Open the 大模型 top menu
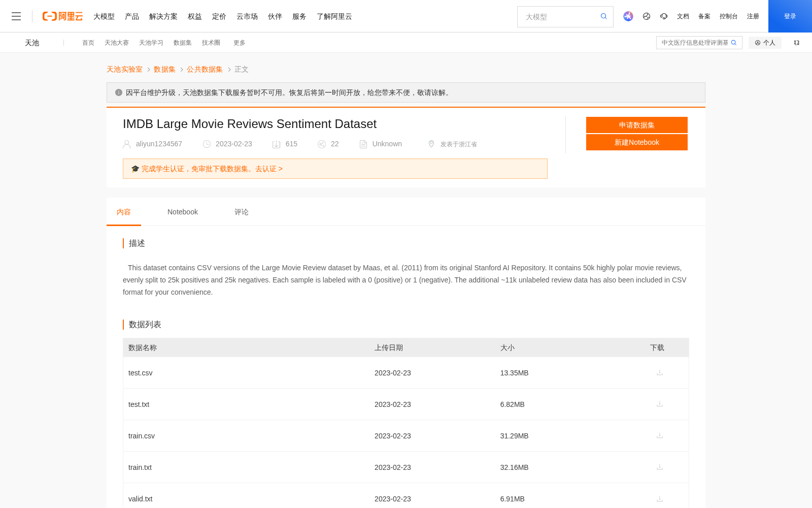 [104, 16]
